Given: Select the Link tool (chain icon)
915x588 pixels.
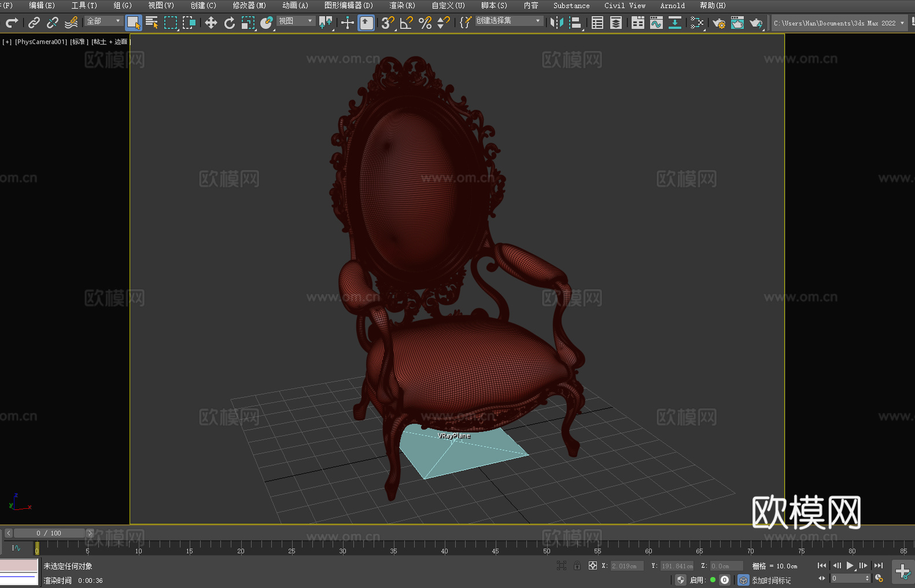Looking at the screenshot, I should [x=34, y=23].
